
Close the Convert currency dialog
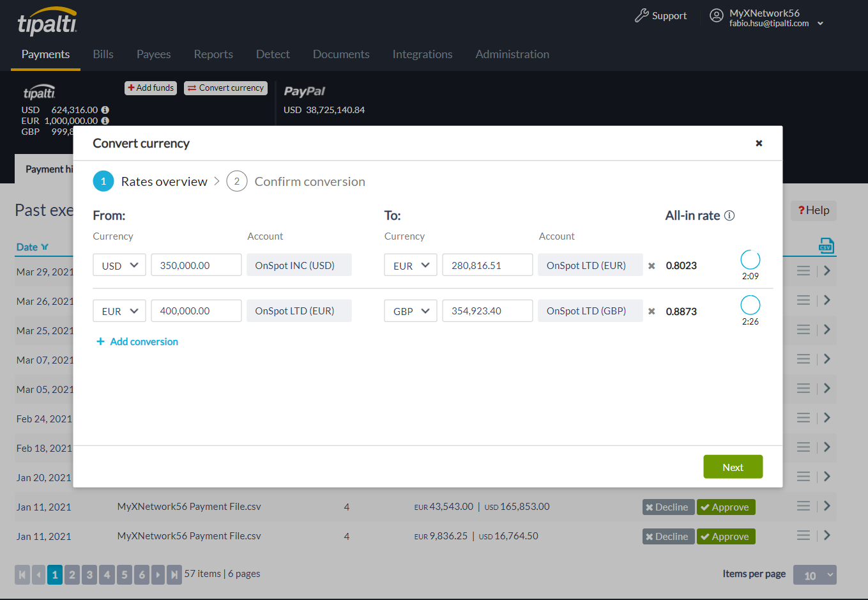pos(759,143)
